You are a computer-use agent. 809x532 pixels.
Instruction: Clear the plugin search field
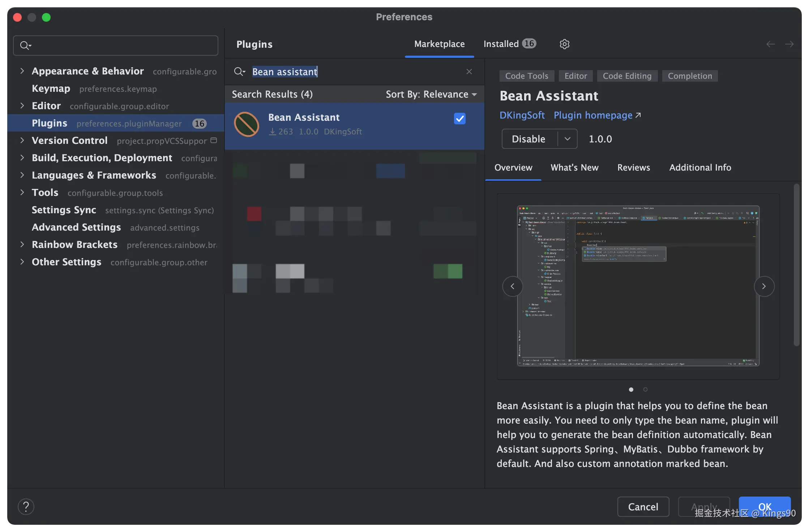pyautogui.click(x=469, y=72)
